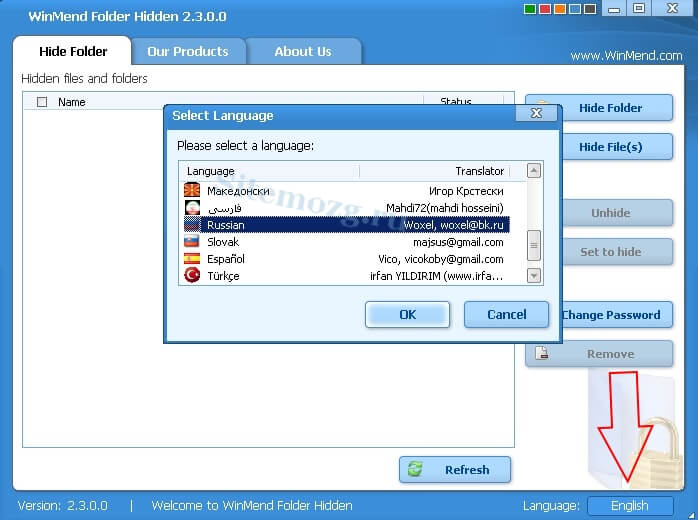Select the Македонски language row

point(346,191)
